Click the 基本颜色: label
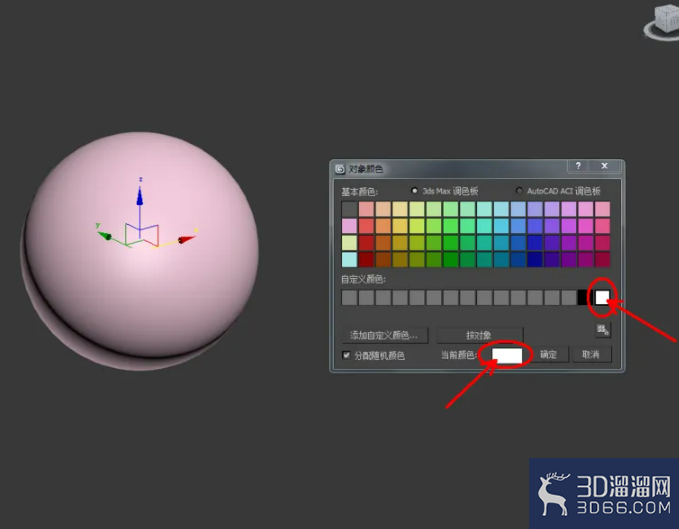This screenshot has width=679, height=529. coord(359,191)
